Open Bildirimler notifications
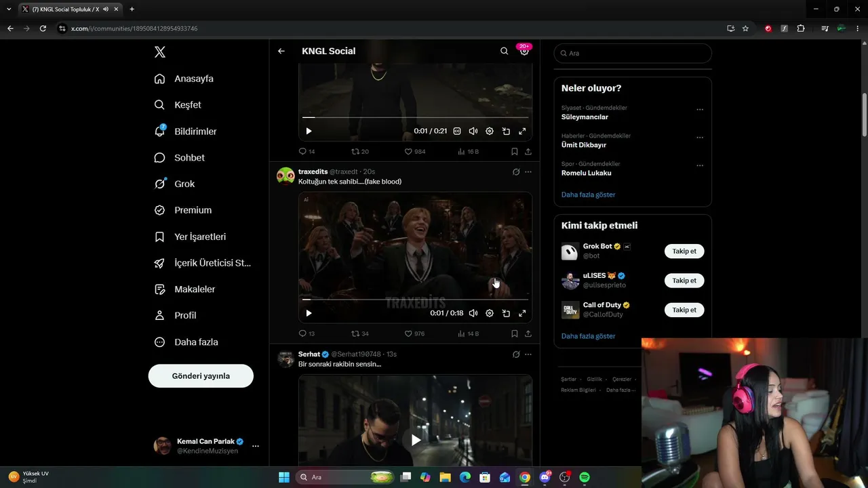The height and width of the screenshot is (488, 868). coord(185,131)
